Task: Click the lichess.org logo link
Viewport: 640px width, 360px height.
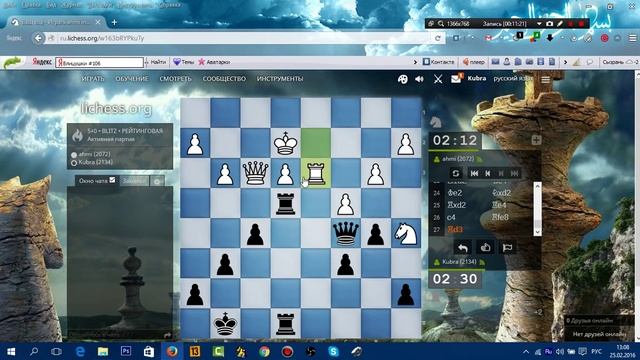Action: coord(116,109)
